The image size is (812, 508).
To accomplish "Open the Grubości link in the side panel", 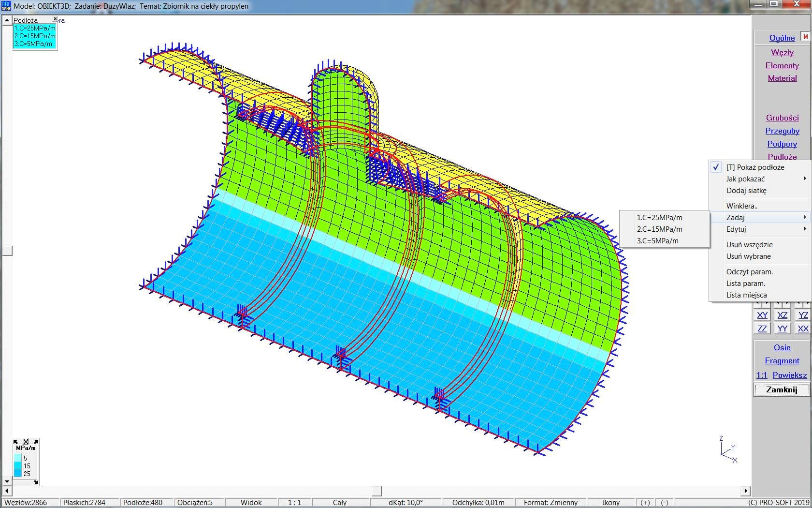I will (x=782, y=118).
